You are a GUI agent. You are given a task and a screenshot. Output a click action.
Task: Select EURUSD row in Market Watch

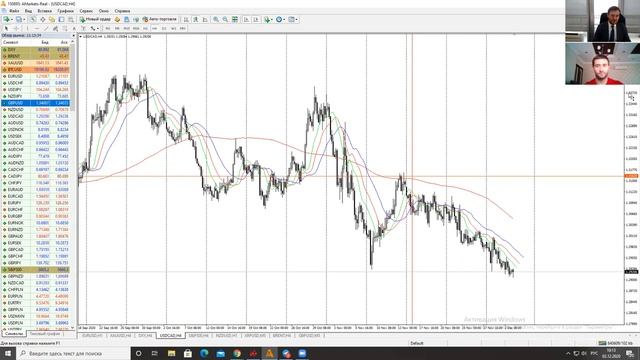point(36,76)
